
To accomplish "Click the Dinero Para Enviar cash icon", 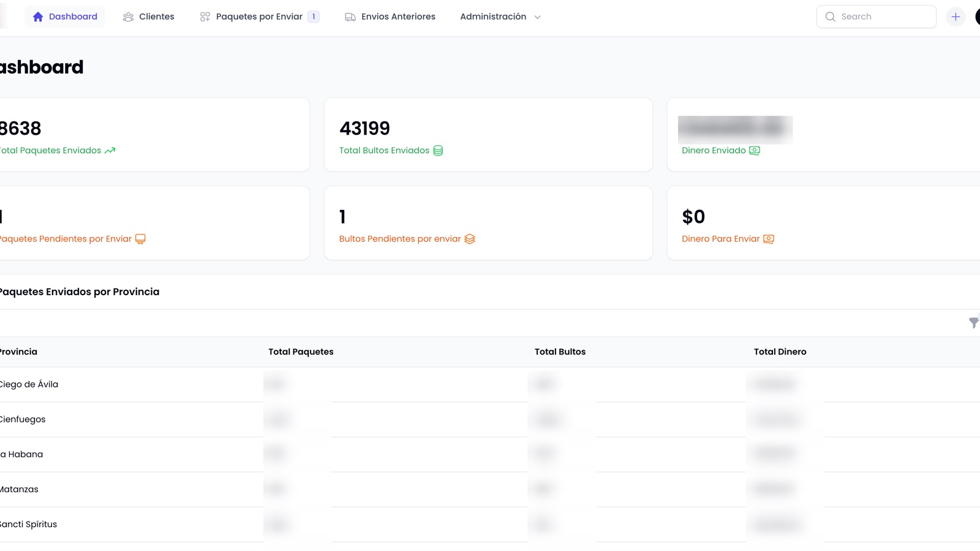I will [x=769, y=239].
